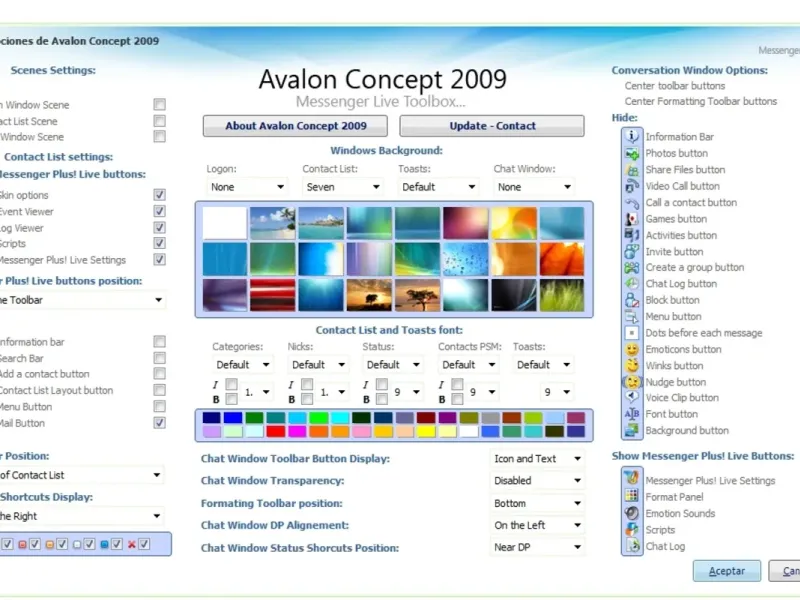This screenshot has width=800, height=600.
Task: Click Messenger Plus! Live Settings icon
Action: pyautogui.click(x=632, y=479)
